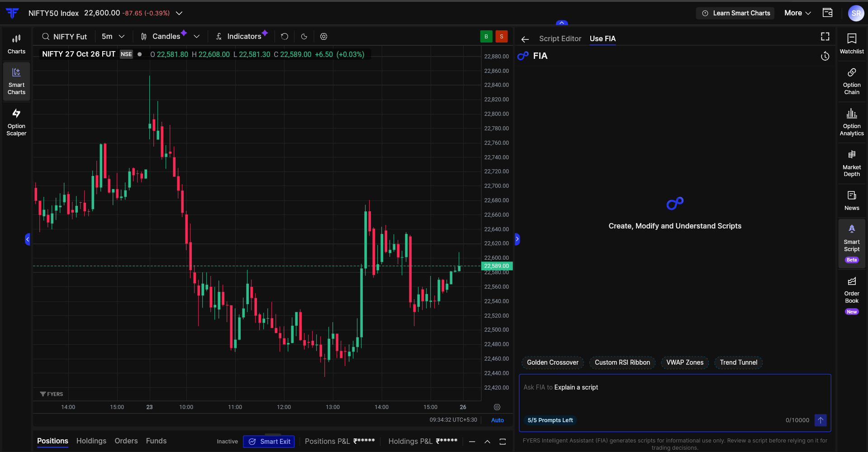Click the Learn Smart Charts button

(735, 13)
